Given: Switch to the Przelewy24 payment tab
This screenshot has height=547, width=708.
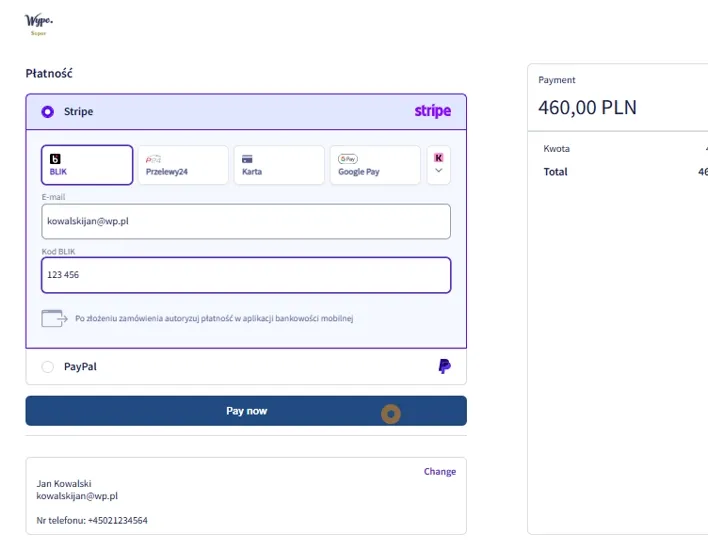Looking at the screenshot, I should (x=181, y=165).
